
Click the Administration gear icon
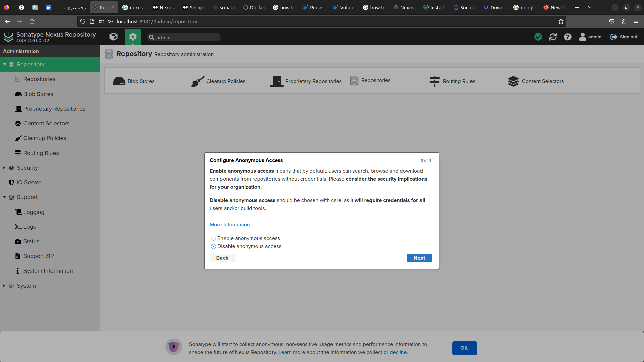click(x=133, y=37)
